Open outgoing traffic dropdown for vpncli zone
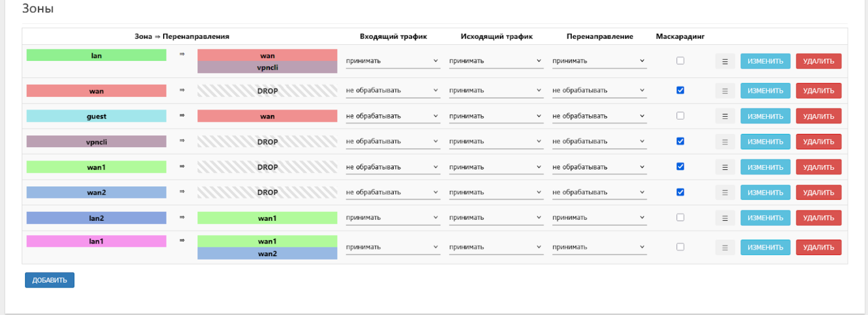The height and width of the screenshot is (315, 868). [x=496, y=141]
